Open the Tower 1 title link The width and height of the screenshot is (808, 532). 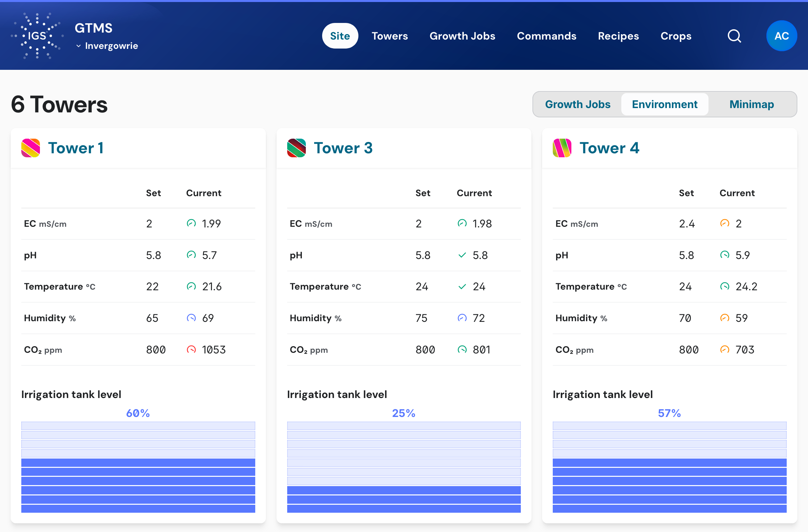(76, 148)
